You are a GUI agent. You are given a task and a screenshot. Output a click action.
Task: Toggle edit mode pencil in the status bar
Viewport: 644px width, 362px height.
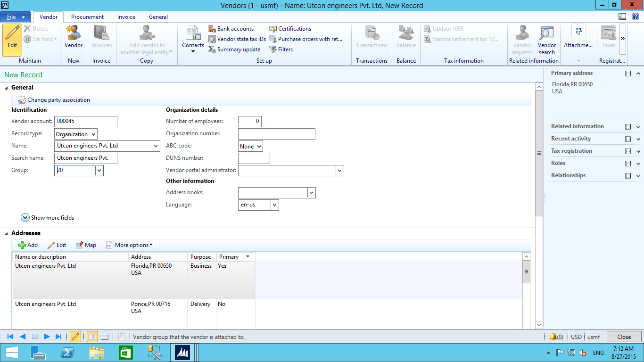75,337
